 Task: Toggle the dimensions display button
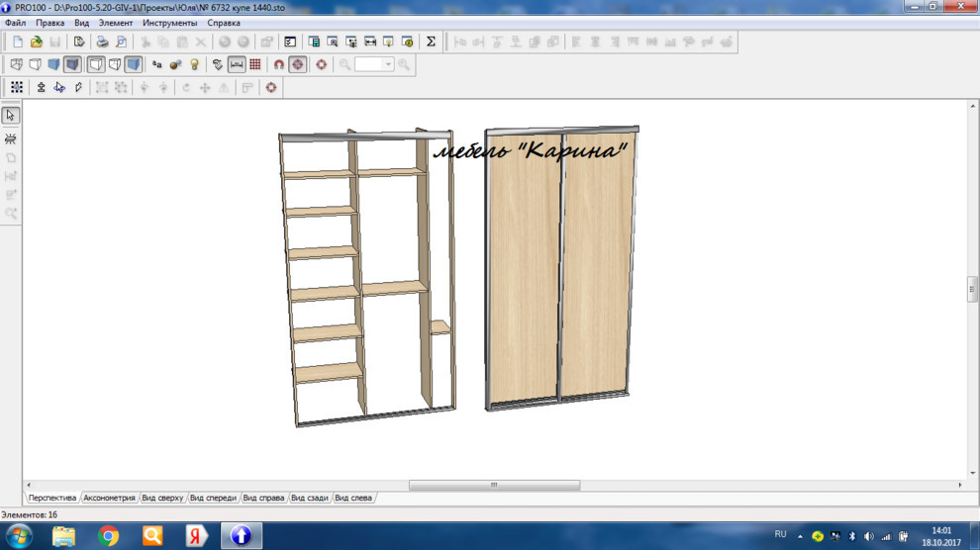[x=237, y=64]
